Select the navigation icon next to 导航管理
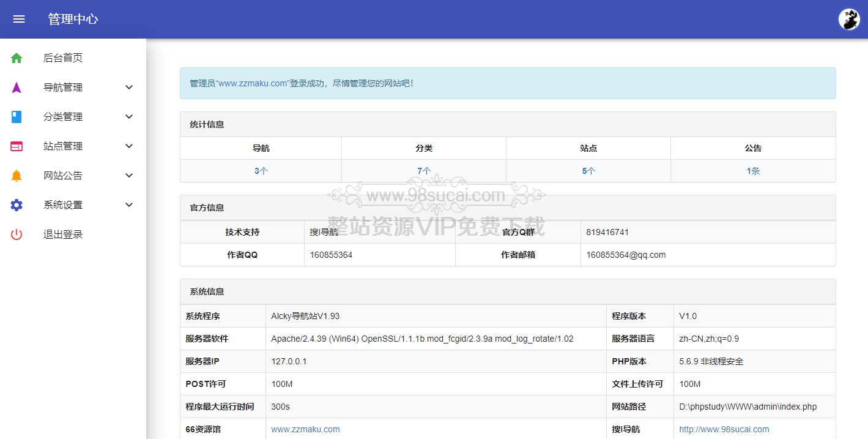868x439 pixels. click(x=16, y=87)
